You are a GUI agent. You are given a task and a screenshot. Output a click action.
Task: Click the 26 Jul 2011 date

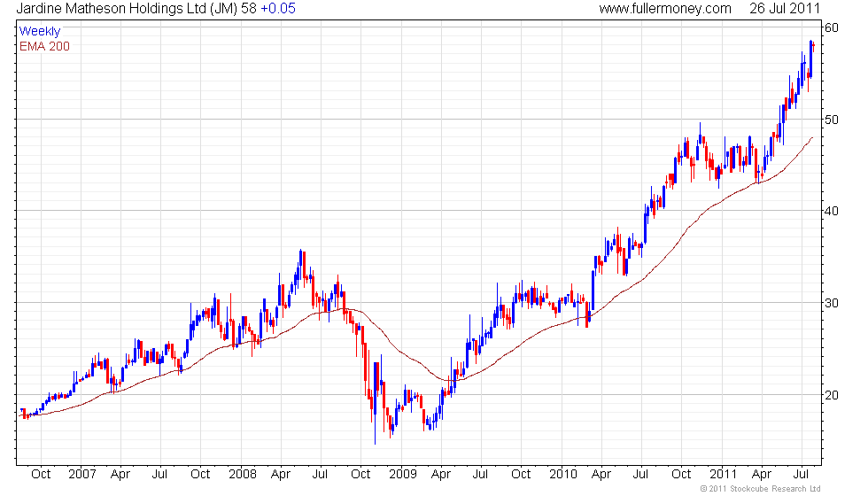[785, 8]
